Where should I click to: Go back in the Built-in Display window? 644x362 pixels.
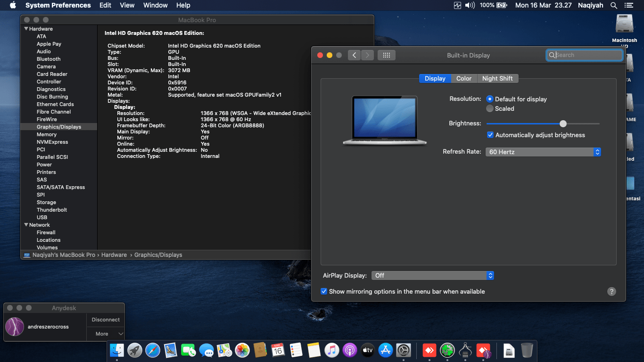pos(355,55)
